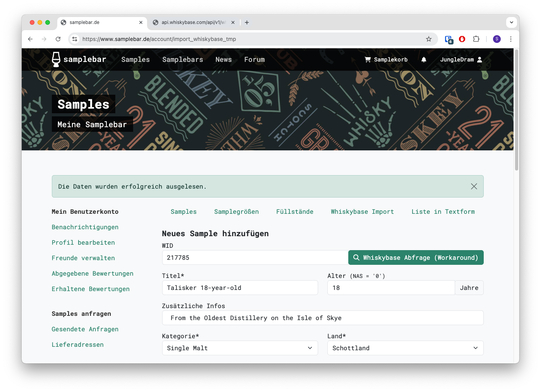Open the Profil bearbeiten link

(83, 243)
